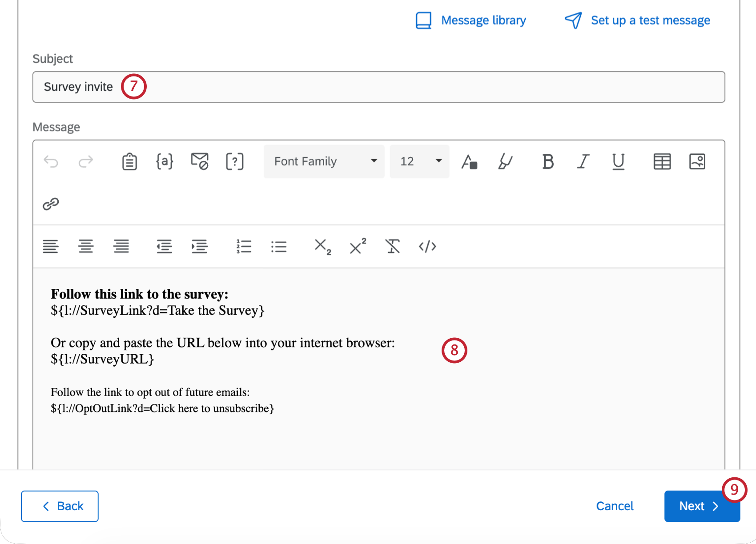Click the OptOutLink unsubscribe piped text
The height and width of the screenshot is (544, 756).
tap(162, 408)
